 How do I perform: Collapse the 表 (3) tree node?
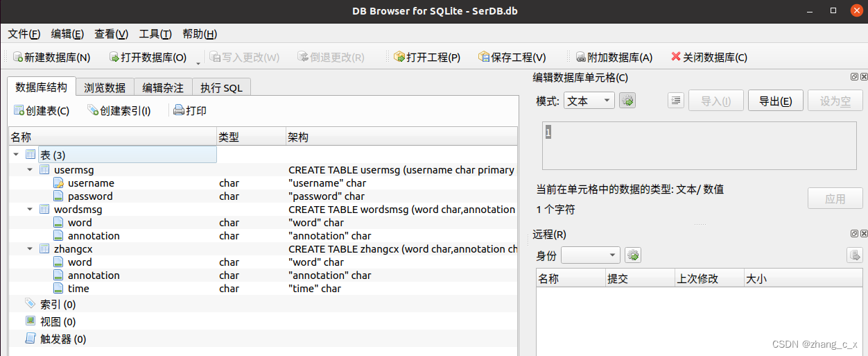coord(16,154)
